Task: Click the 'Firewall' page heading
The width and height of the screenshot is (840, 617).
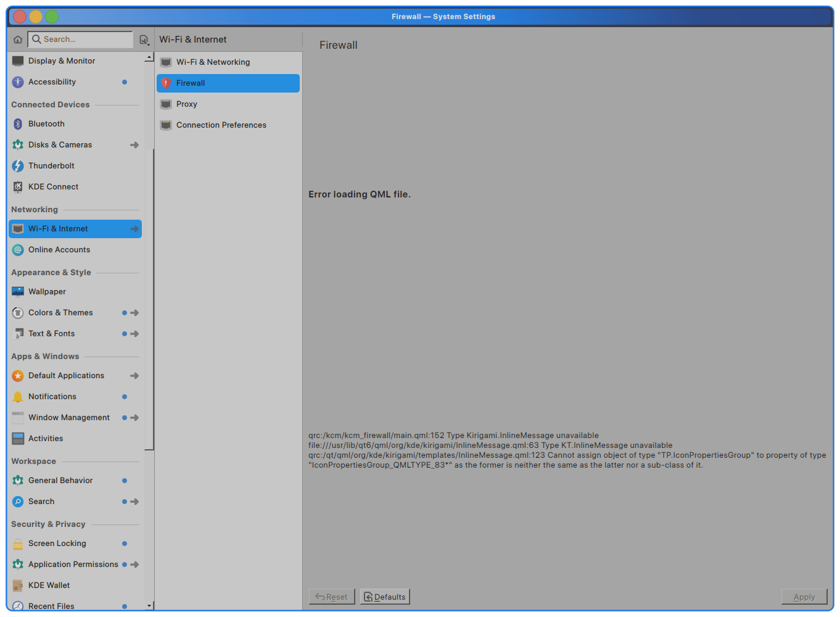Action: [339, 45]
